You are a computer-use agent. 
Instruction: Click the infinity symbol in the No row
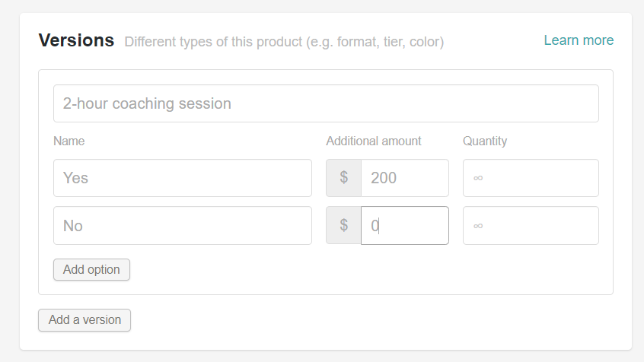click(478, 226)
